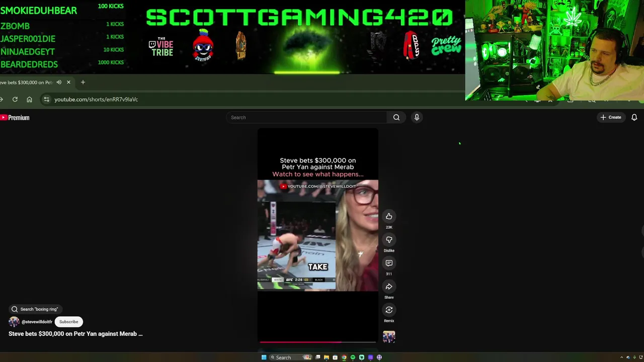644x362 pixels.
Task: Close the Steve bets browser tab
Action: (68, 82)
